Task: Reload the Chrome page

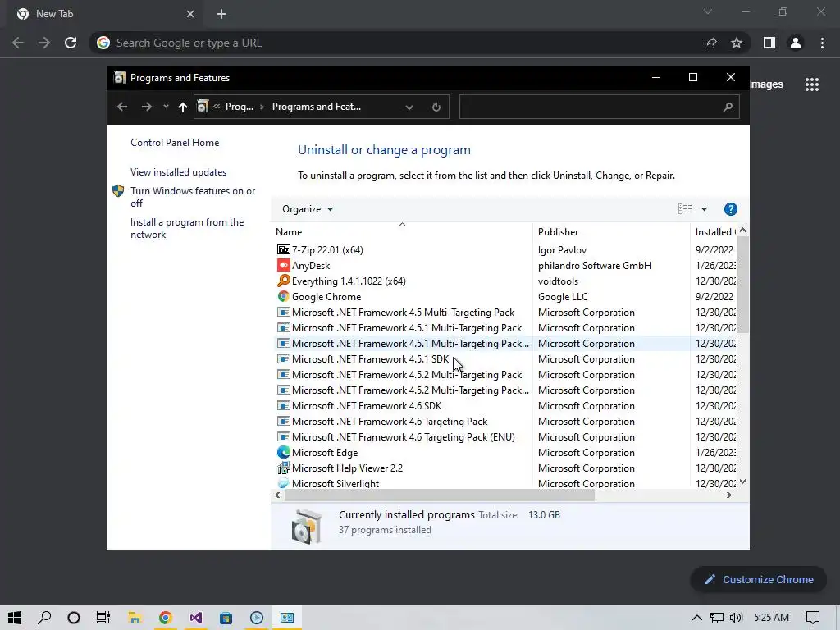Action: click(71, 43)
